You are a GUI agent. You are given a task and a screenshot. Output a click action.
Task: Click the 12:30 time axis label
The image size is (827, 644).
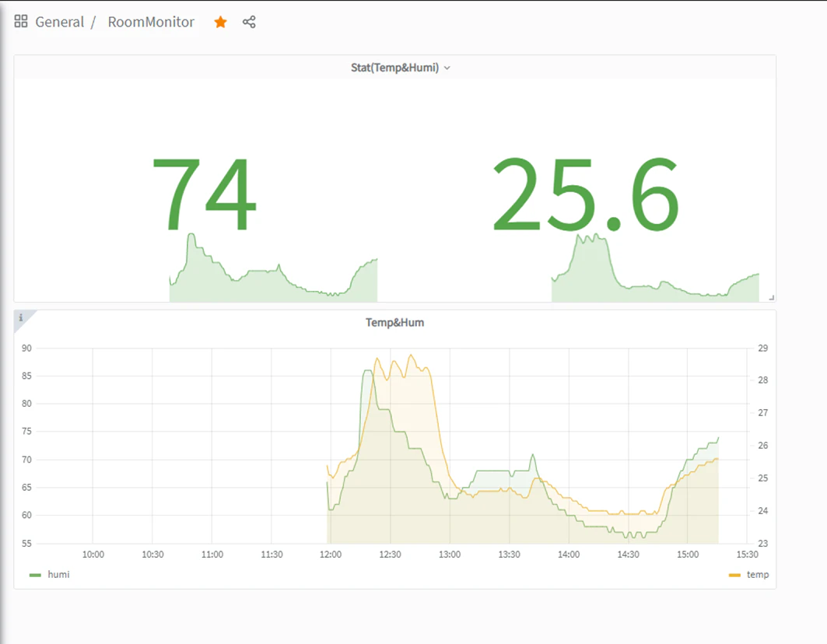(390, 555)
